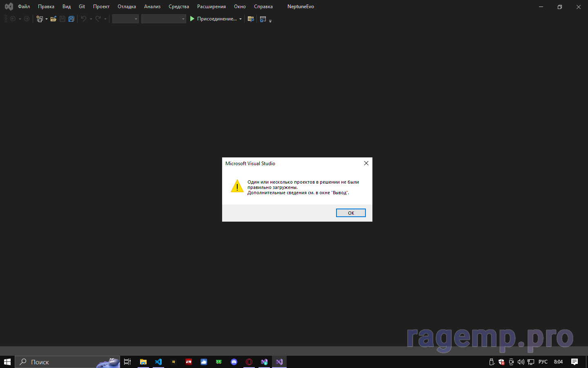Image resolution: width=588 pixels, height=368 pixels.
Task: Open the Отладка menu
Action: (127, 7)
